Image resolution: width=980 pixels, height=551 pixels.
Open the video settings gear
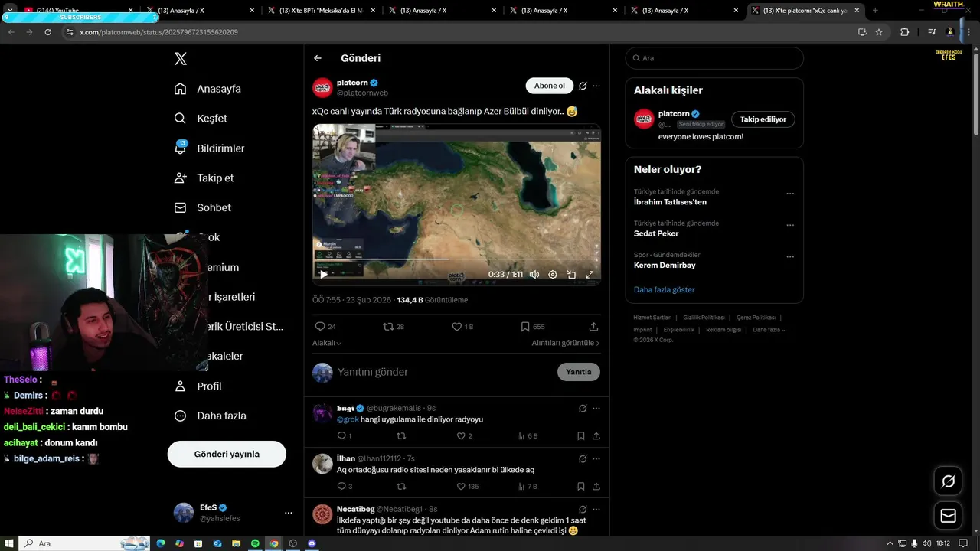(553, 275)
